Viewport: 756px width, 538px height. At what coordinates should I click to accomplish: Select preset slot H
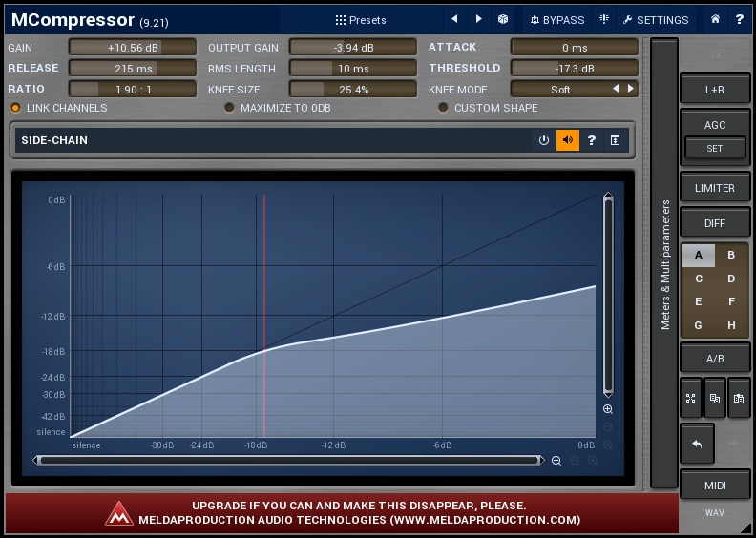731,325
